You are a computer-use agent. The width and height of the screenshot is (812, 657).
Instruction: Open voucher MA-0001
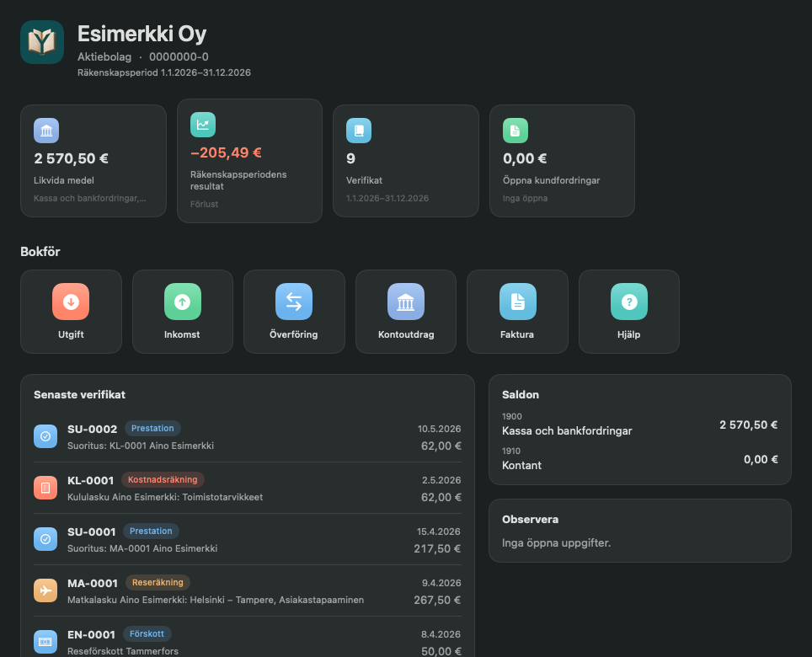248,590
